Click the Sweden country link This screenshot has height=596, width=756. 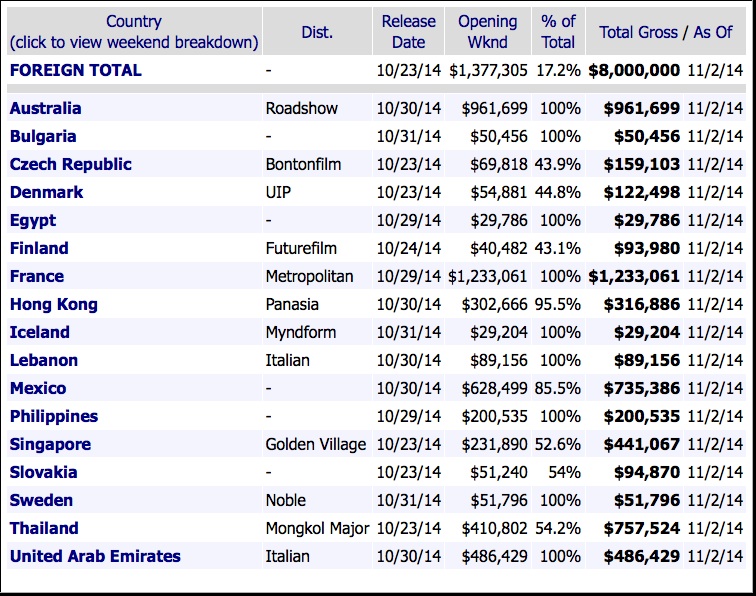[41, 500]
